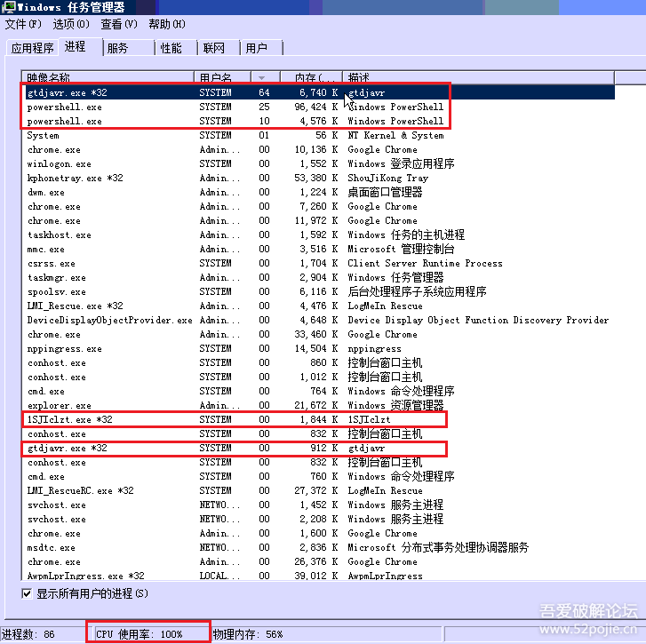Viewport: 646px width, 644px height.
Task: Open the 文件(F) menu
Action: pyautogui.click(x=23, y=24)
